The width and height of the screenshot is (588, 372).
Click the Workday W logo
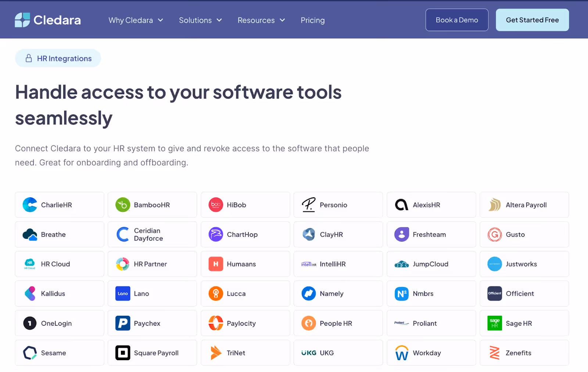tap(402, 353)
